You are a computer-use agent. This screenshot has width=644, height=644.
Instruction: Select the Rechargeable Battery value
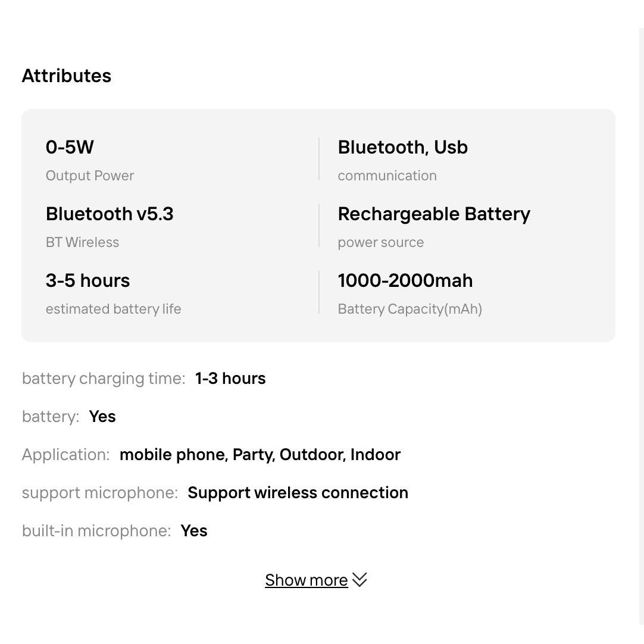coord(434,214)
